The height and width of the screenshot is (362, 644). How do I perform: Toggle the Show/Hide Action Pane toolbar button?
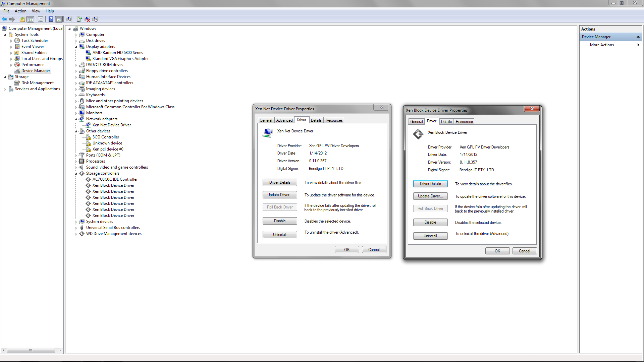[59, 19]
